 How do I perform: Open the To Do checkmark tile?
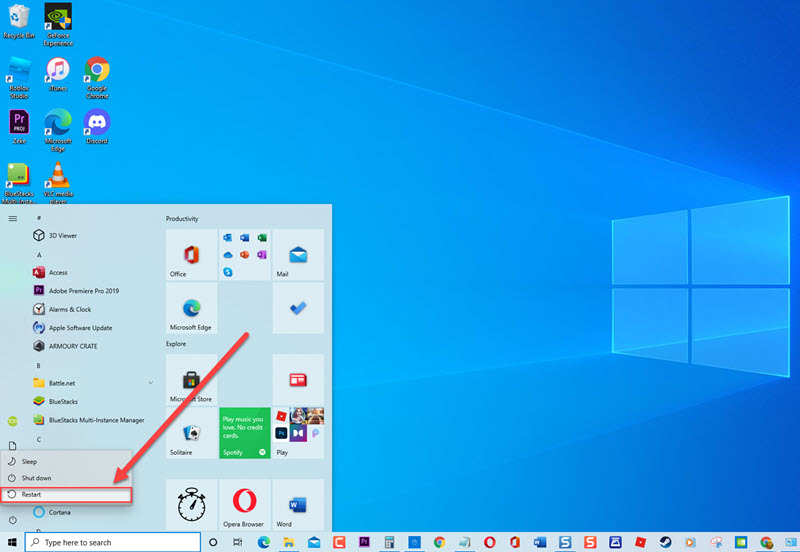tap(298, 308)
